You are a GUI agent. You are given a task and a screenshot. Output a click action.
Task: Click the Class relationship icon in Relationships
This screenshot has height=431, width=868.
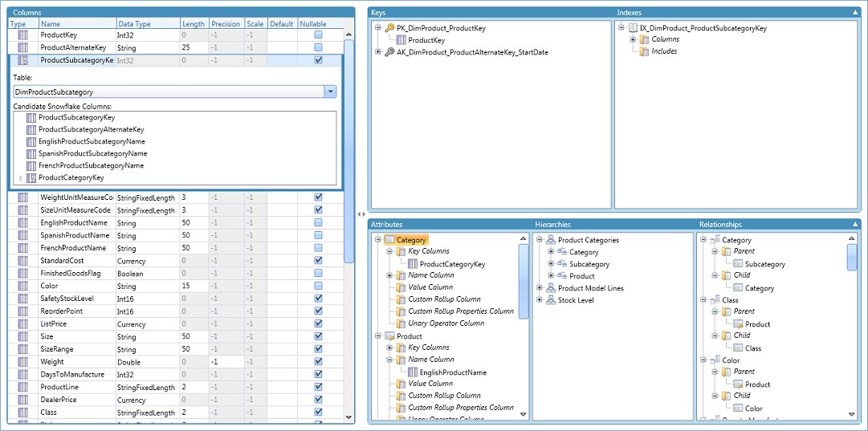click(x=715, y=300)
